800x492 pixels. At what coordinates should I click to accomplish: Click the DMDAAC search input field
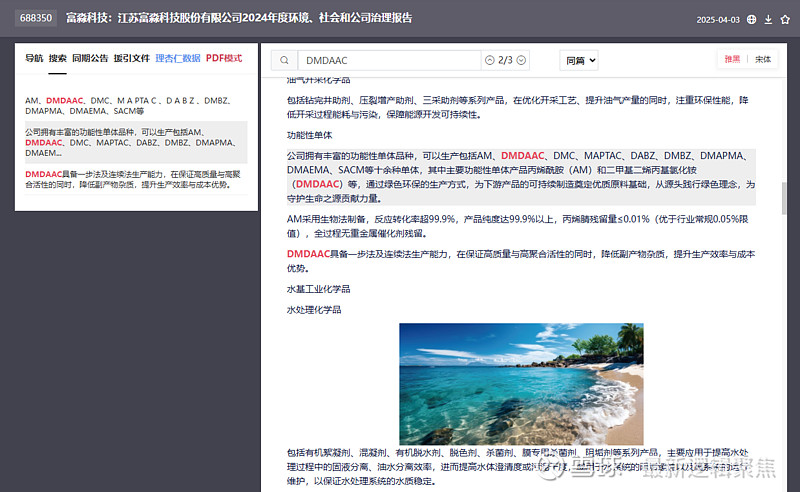point(389,60)
